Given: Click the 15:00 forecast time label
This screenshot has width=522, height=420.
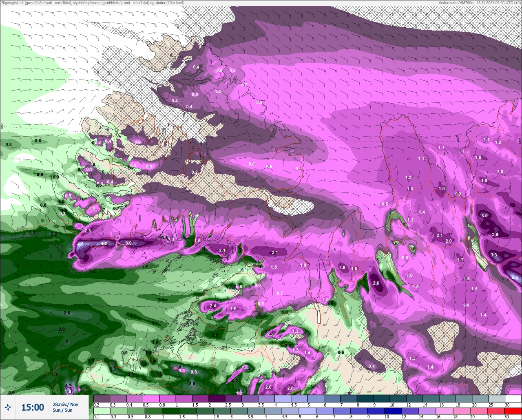Looking at the screenshot, I should pos(33,407).
